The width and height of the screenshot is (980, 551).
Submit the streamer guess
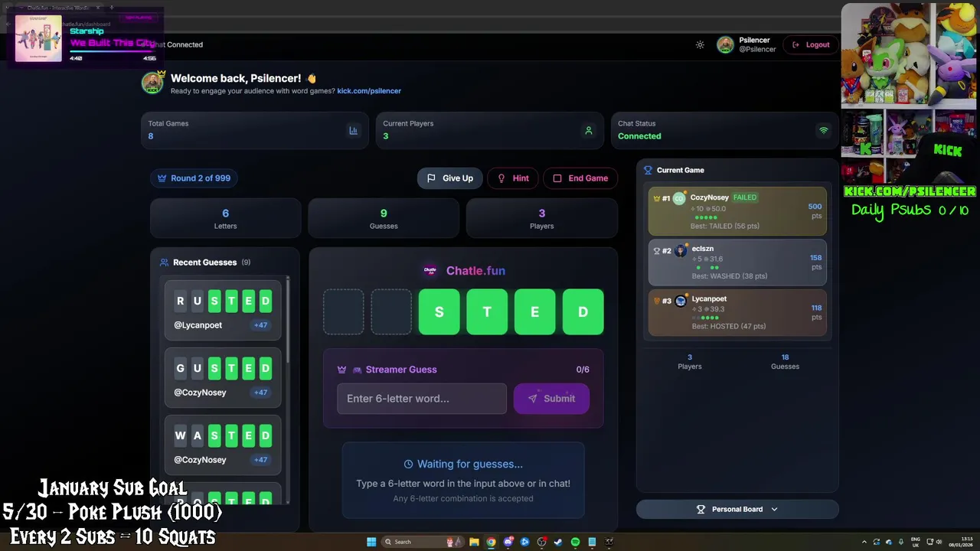coord(551,399)
